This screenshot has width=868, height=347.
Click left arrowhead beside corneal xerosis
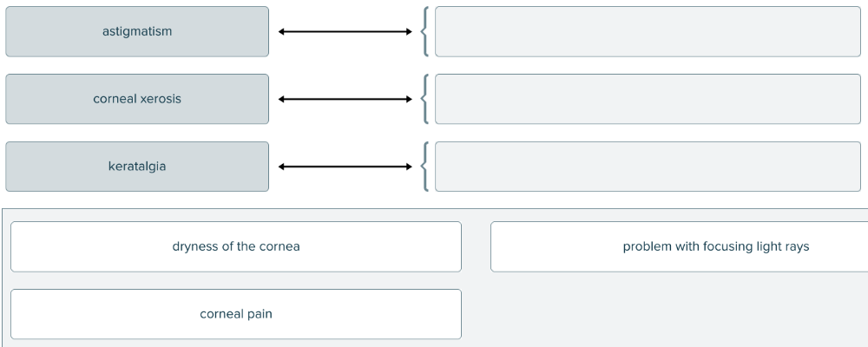click(282, 99)
